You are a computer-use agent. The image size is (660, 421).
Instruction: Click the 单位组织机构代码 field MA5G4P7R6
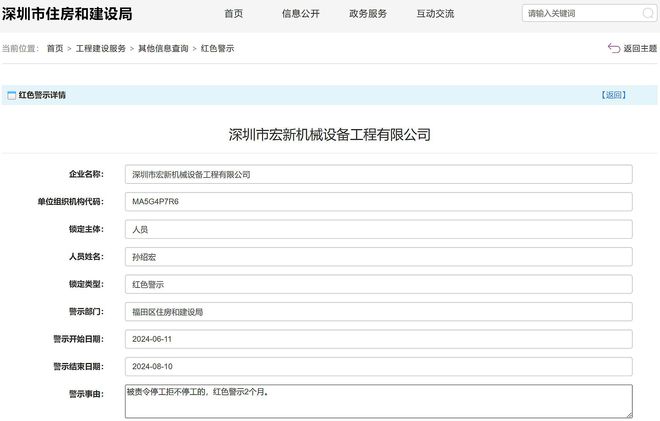[x=378, y=202]
